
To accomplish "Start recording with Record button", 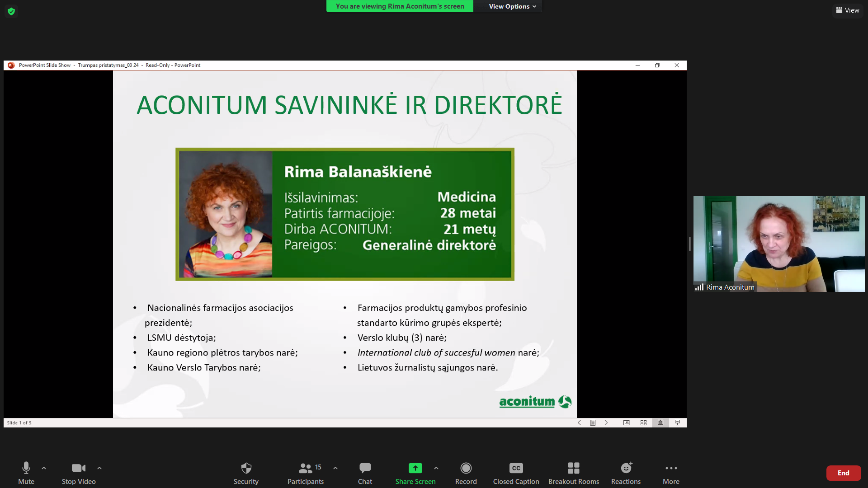I will [466, 473].
